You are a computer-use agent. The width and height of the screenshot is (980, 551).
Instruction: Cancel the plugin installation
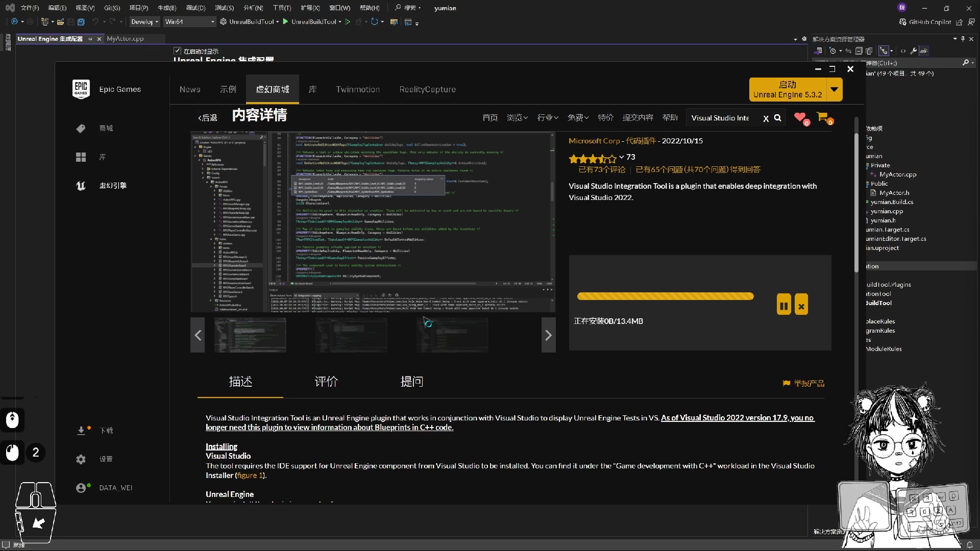(x=801, y=305)
